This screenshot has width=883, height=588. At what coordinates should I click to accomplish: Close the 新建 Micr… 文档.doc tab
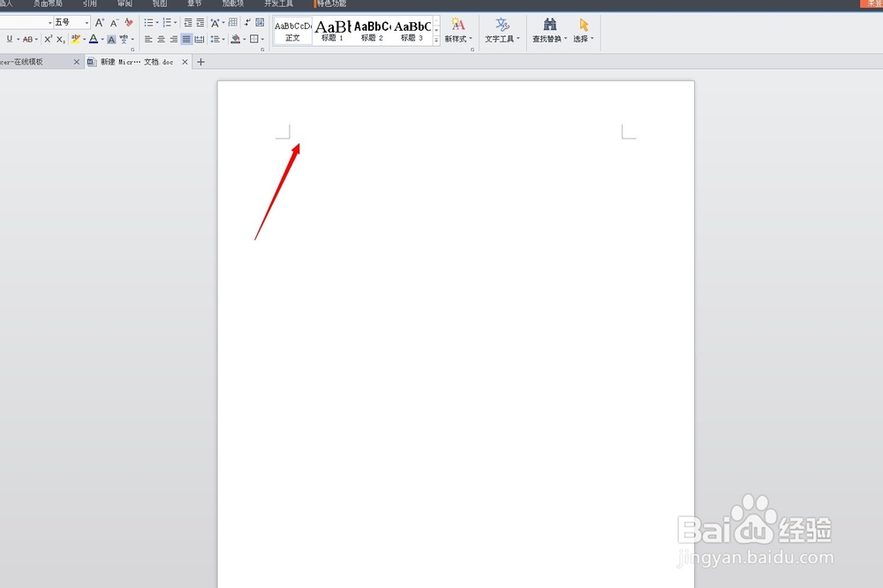[x=185, y=62]
